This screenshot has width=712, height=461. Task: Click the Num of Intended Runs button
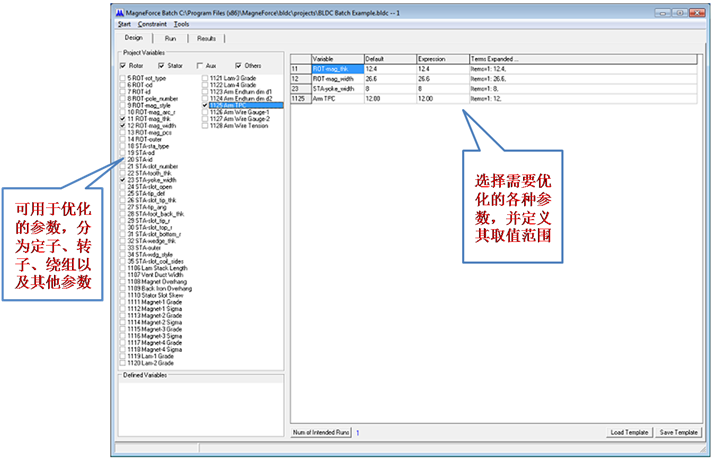[x=319, y=432]
